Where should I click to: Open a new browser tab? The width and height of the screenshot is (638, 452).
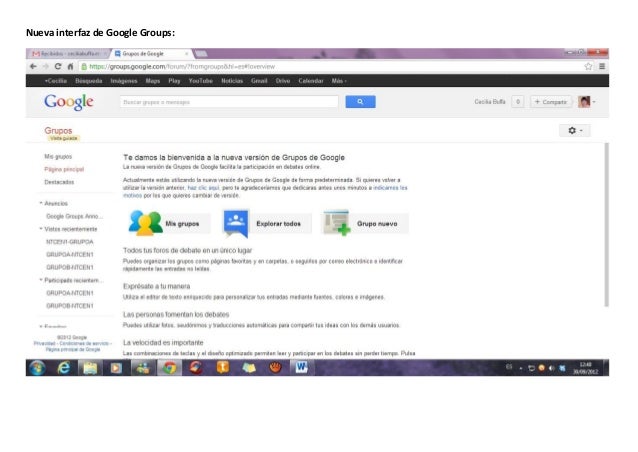201,54
